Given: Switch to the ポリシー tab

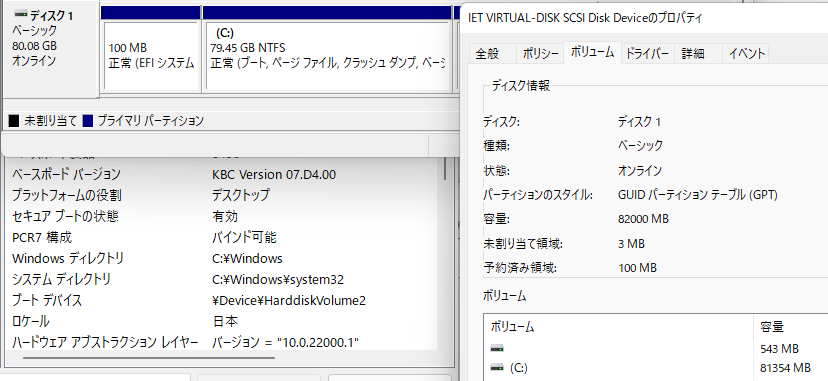Looking at the screenshot, I should point(540,53).
